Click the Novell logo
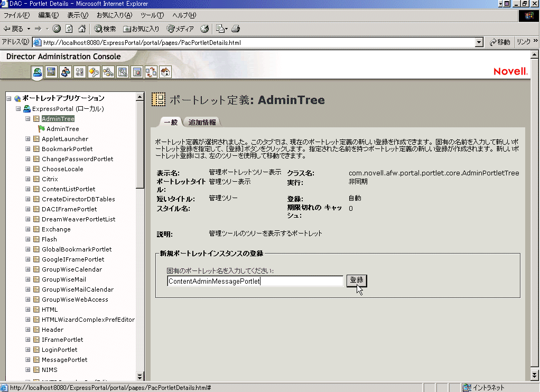540x392 pixels. point(510,71)
